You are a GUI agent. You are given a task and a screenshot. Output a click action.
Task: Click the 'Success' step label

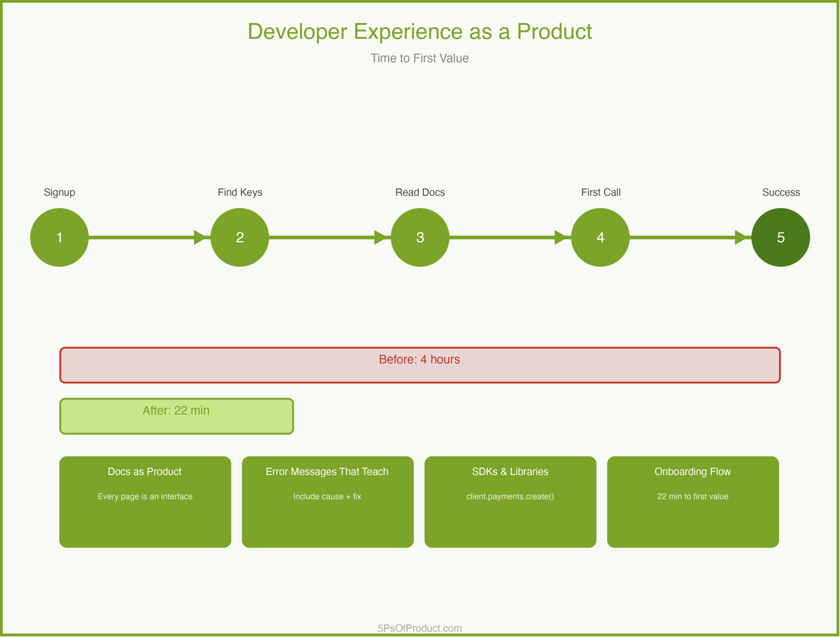780,193
